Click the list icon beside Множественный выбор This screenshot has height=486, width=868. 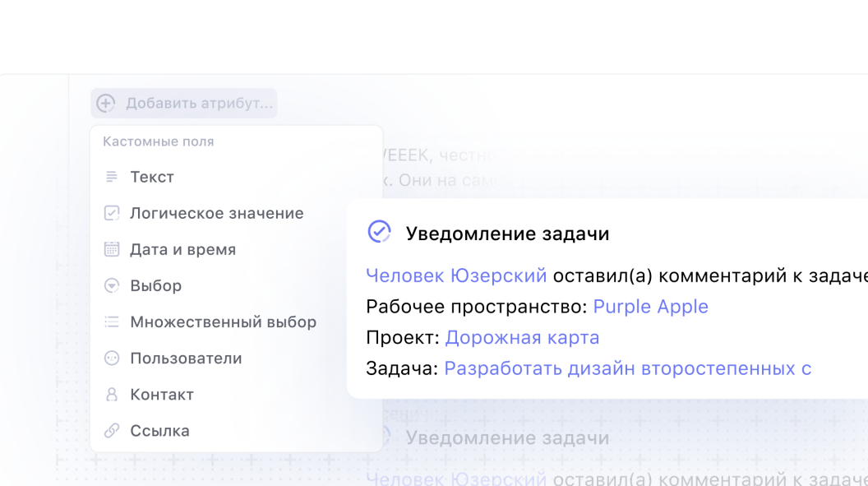[111, 322]
